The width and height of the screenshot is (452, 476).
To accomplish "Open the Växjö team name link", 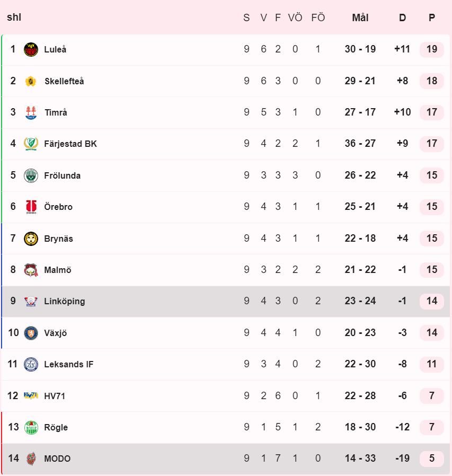I will 55,333.
